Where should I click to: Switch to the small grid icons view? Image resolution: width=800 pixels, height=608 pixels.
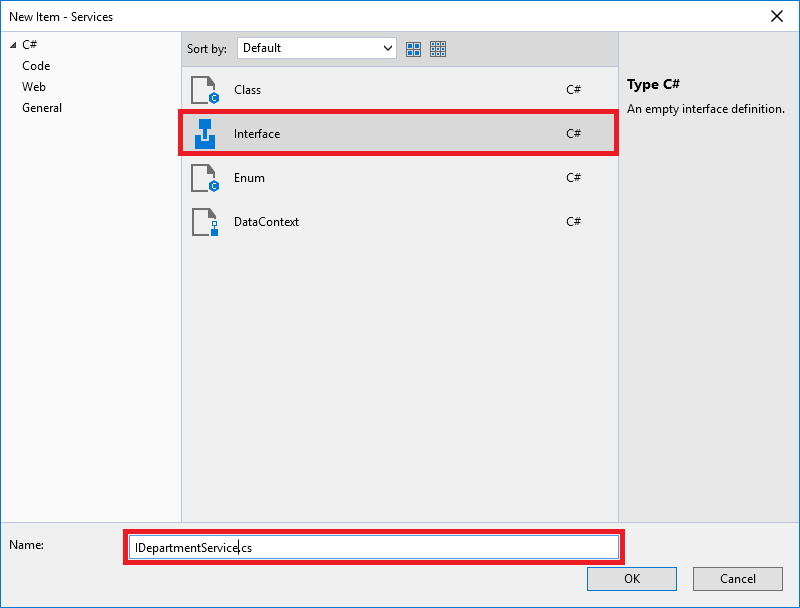(438, 48)
